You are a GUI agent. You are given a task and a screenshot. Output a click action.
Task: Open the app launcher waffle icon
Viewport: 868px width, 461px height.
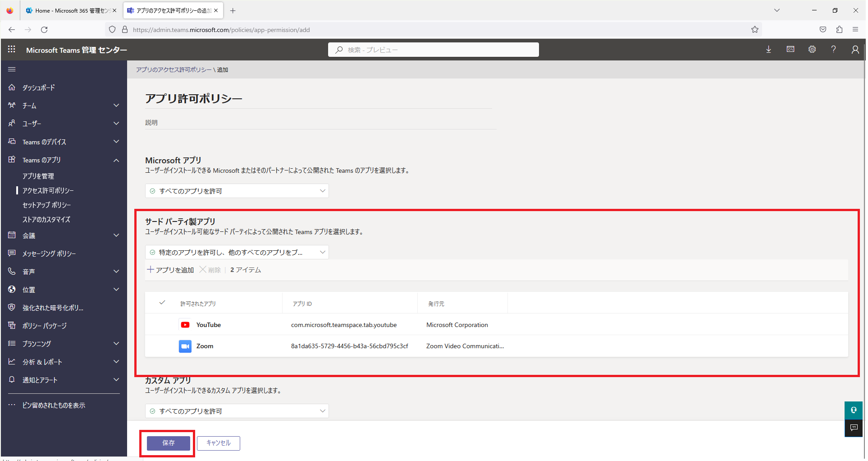(x=12, y=50)
